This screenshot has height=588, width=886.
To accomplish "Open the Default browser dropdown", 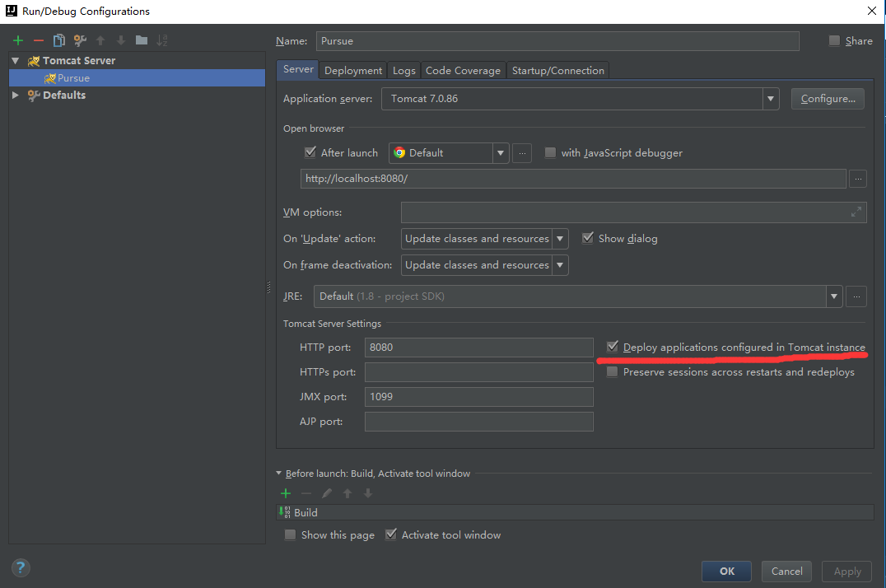I will click(501, 152).
